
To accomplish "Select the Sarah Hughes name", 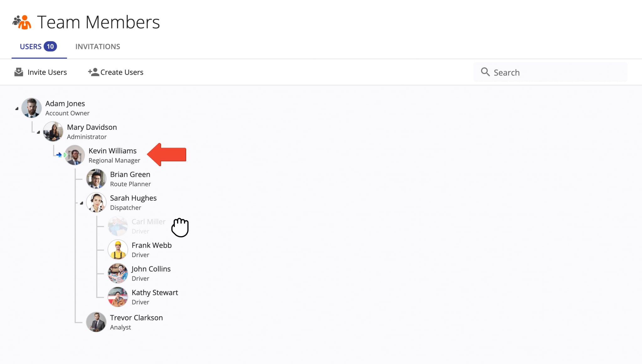I will coord(133,198).
